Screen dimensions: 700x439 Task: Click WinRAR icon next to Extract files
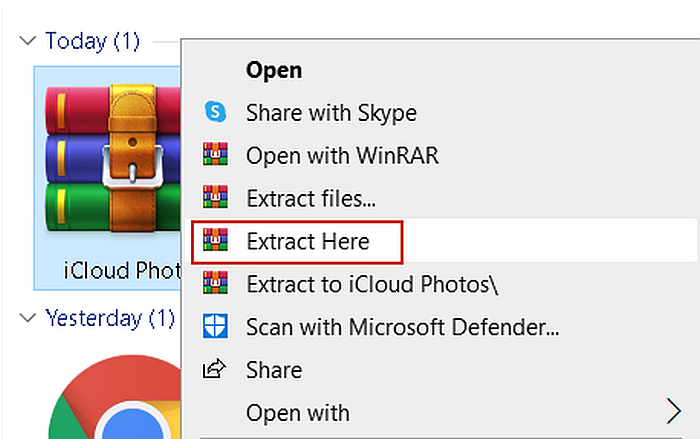tap(215, 197)
